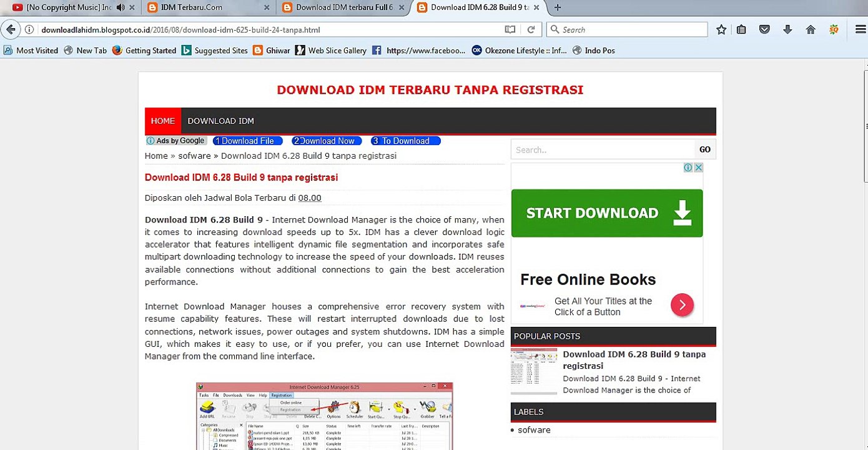Click the site title DOWNLOAD IDM TERBARU TANPA REGISTRASI
The height and width of the screenshot is (450, 868).
coord(430,90)
